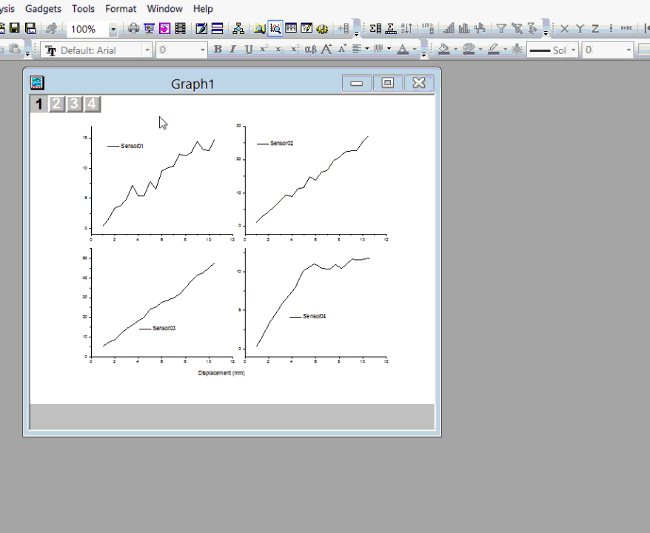The width and height of the screenshot is (650, 533).
Task: Open the Project Explorer tree icon
Action: tap(238, 28)
